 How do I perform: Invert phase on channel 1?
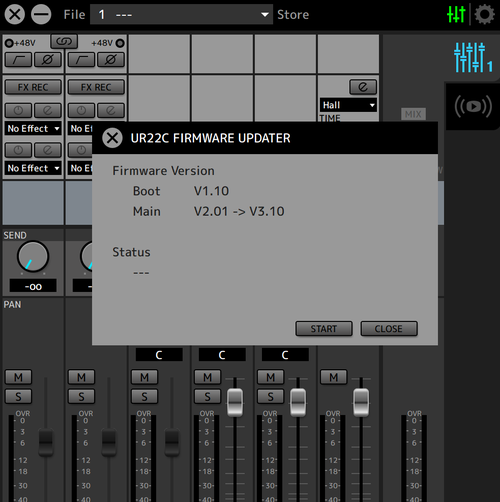point(48,60)
